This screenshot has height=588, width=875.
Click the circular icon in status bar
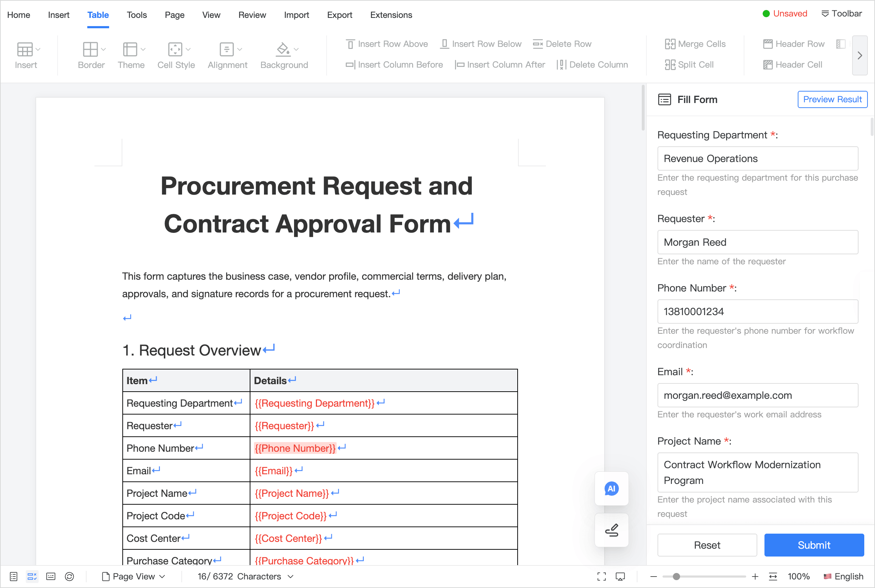click(69, 576)
